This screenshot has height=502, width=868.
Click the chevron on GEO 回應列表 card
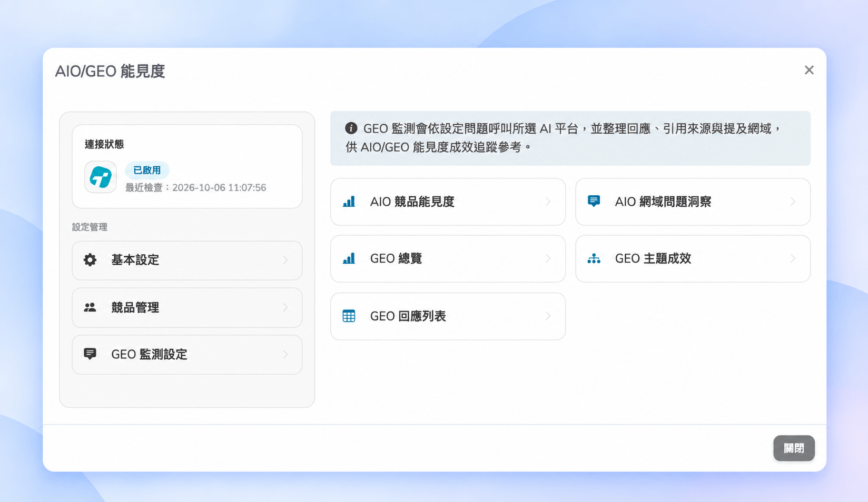click(548, 316)
